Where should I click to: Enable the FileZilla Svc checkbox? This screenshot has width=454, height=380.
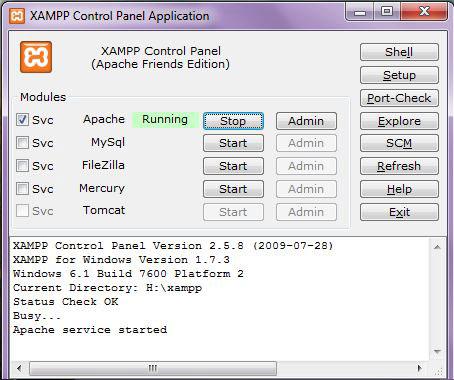(x=22, y=166)
